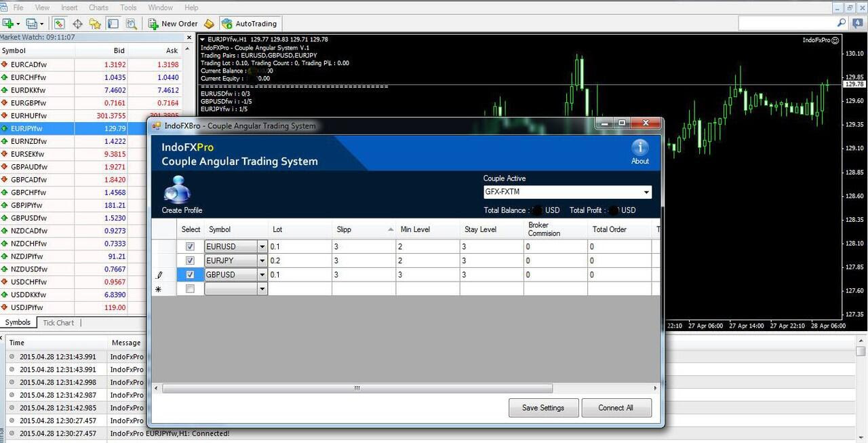This screenshot has height=443, width=868.
Task: Open the Charts menu
Action: click(x=98, y=7)
